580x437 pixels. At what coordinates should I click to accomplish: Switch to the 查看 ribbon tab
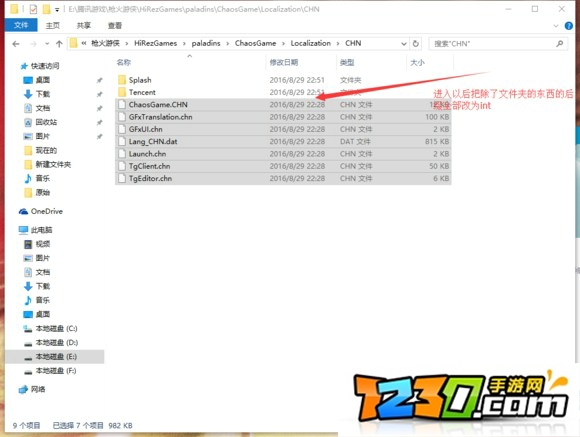pos(115,26)
